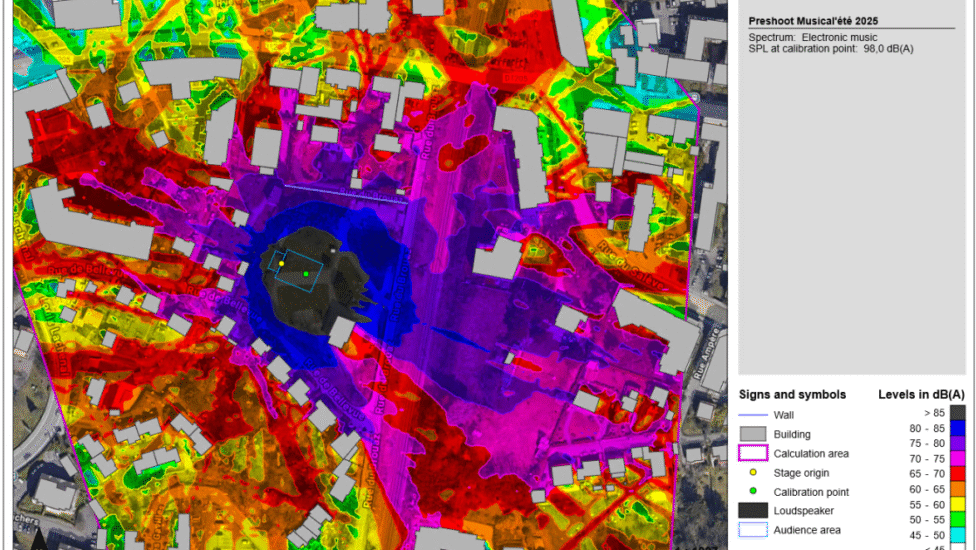Select the dark Loudspeaker legend symbol
Screen dimensions: 976x550
click(754, 510)
